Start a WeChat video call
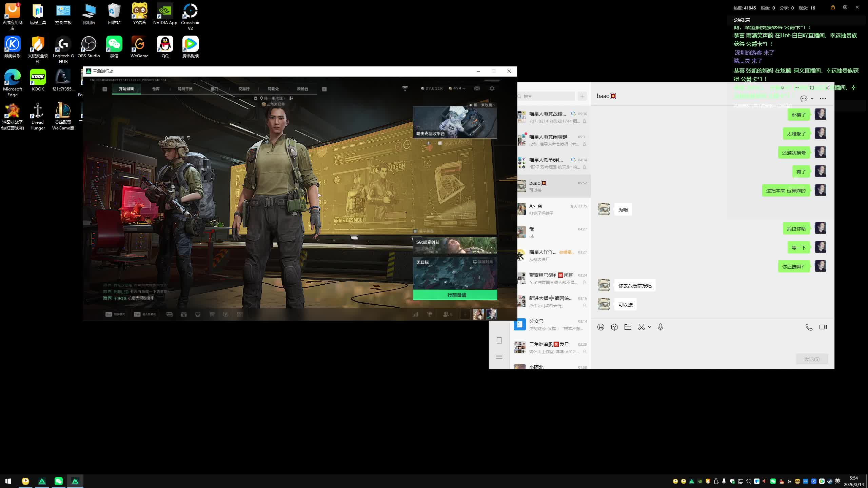This screenshot has height=488, width=868. (823, 327)
